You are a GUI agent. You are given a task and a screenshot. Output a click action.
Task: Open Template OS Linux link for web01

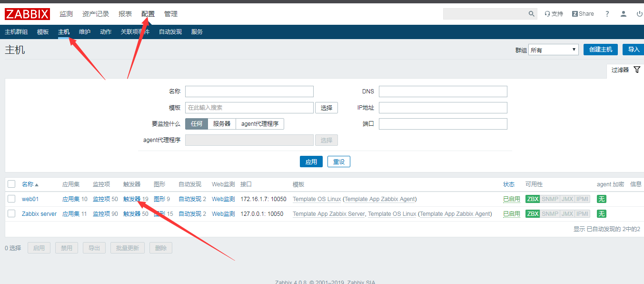[x=317, y=199]
